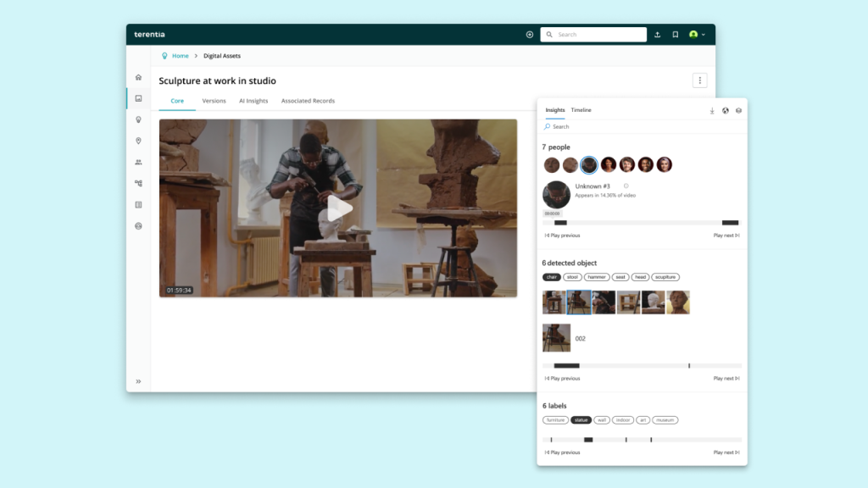Toggle the hammer detected object tag

click(597, 277)
